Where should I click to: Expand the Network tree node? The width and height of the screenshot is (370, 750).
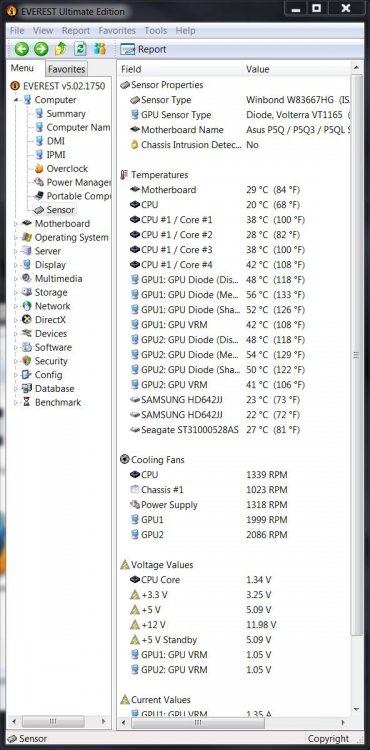coord(16,306)
